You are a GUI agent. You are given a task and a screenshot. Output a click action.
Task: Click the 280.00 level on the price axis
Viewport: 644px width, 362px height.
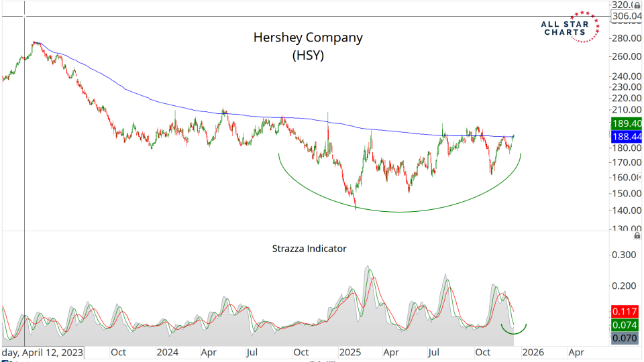pyautogui.click(x=625, y=38)
